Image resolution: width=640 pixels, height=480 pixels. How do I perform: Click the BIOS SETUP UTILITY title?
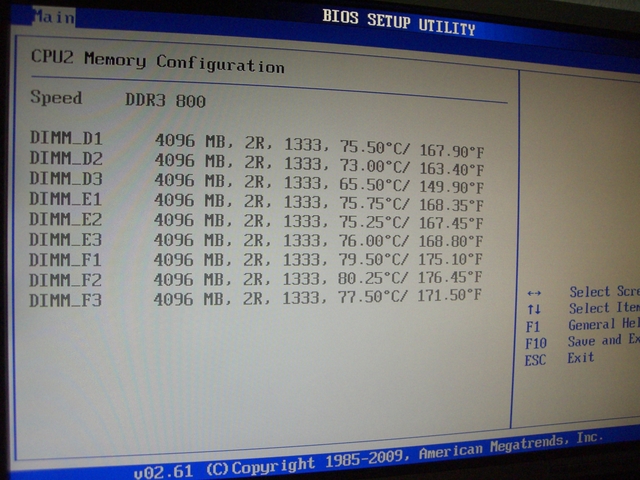(398, 23)
